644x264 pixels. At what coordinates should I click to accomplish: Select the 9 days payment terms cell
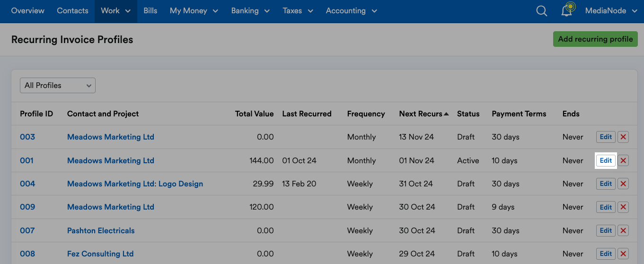pyautogui.click(x=503, y=207)
